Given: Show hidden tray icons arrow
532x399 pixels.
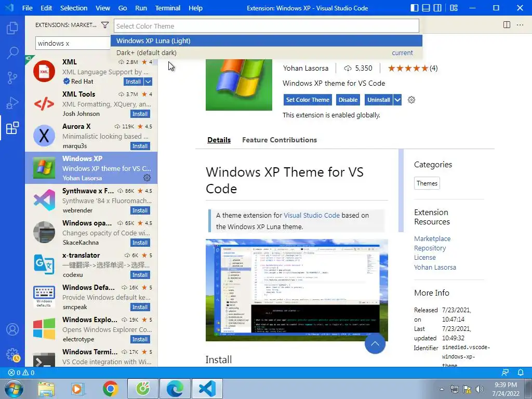Looking at the screenshot, I should coord(442,389).
